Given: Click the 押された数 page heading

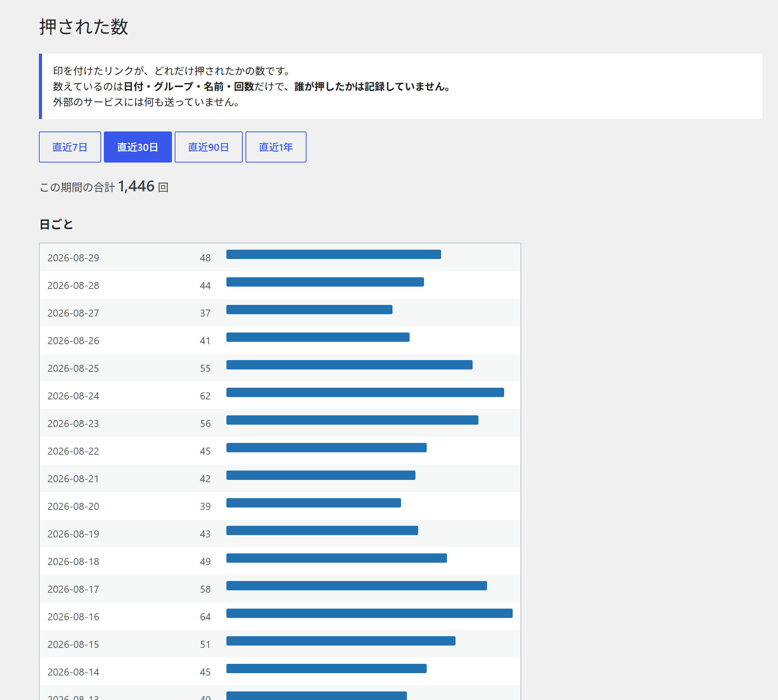Looking at the screenshot, I should [x=84, y=27].
